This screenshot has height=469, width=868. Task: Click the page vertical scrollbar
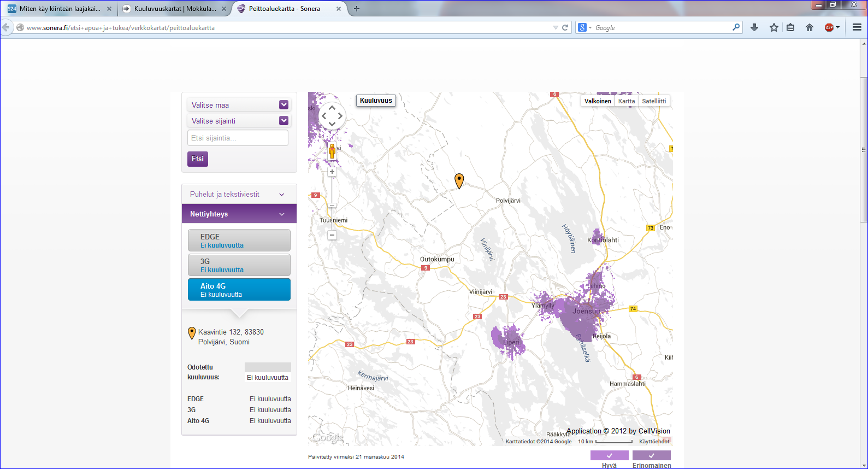[864, 150]
